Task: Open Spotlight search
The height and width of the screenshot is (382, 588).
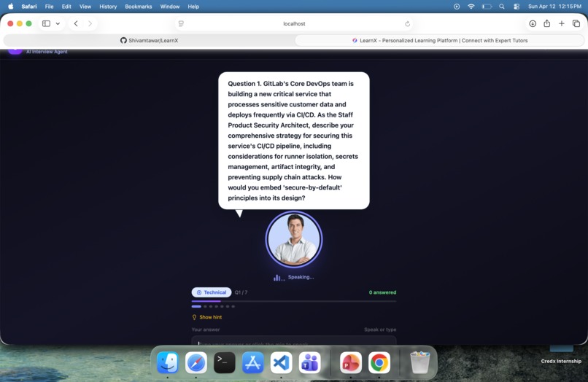Action: [502, 7]
